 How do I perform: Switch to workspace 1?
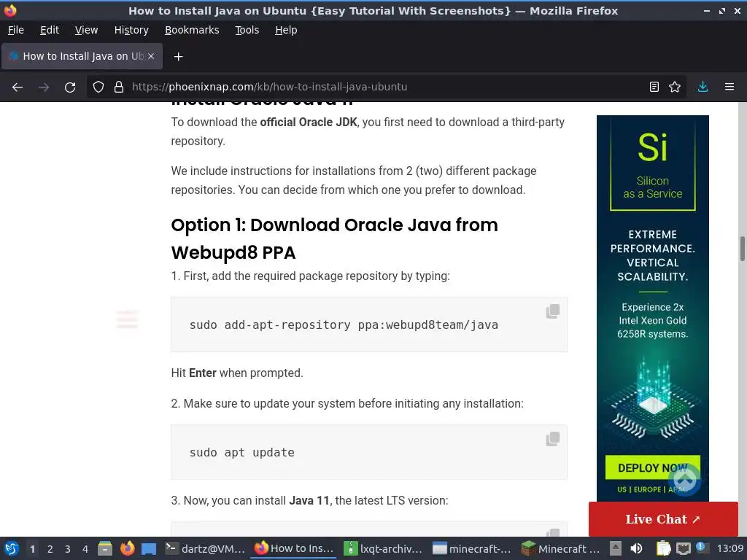[32, 549]
